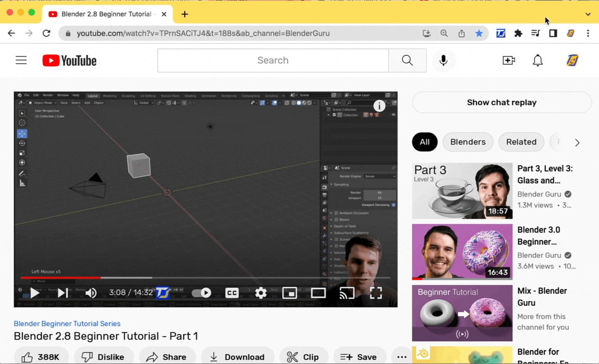Open the Chrome three-dot menu

pos(588,33)
